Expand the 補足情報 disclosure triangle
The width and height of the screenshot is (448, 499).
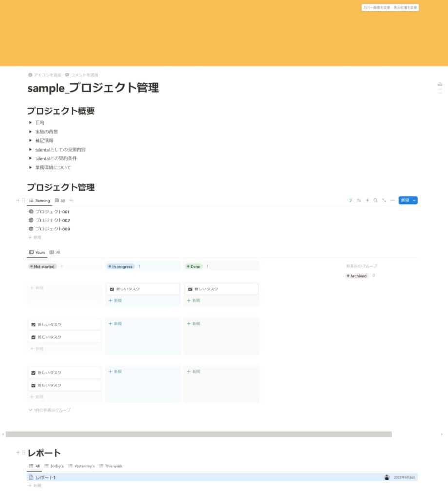31,140
